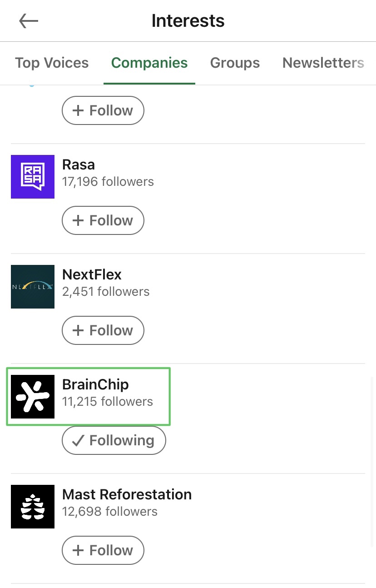Select the Companies tab
Image resolution: width=376 pixels, height=588 pixels.
tap(149, 63)
